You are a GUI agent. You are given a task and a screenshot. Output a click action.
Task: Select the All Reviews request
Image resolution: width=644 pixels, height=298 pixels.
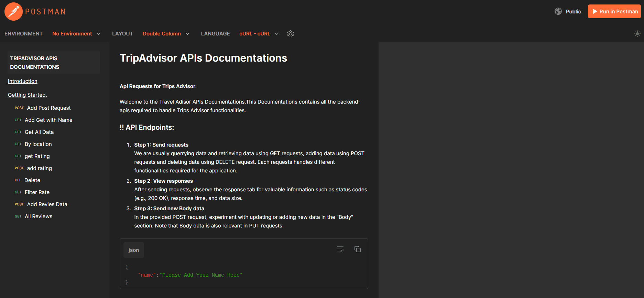[39, 216]
